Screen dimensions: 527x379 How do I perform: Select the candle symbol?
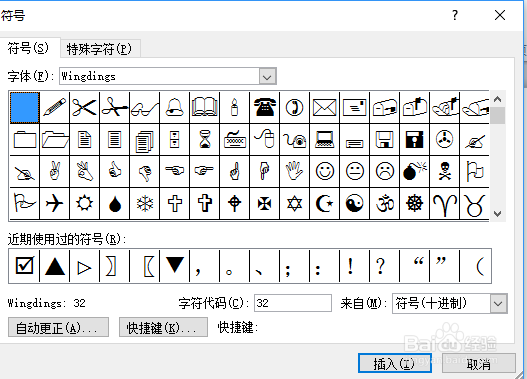tap(235, 108)
